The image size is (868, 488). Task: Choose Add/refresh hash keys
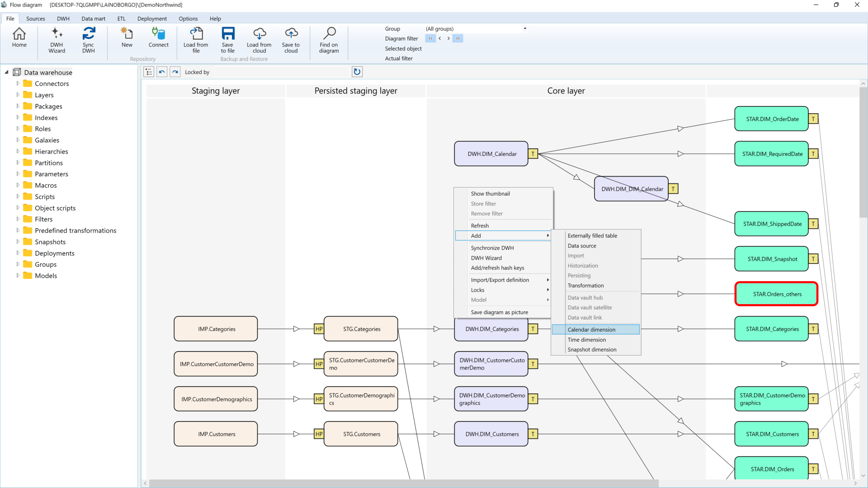tap(503, 268)
